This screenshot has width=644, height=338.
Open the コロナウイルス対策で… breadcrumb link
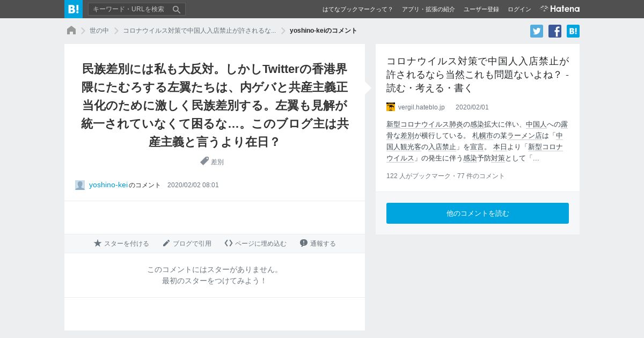199,31
